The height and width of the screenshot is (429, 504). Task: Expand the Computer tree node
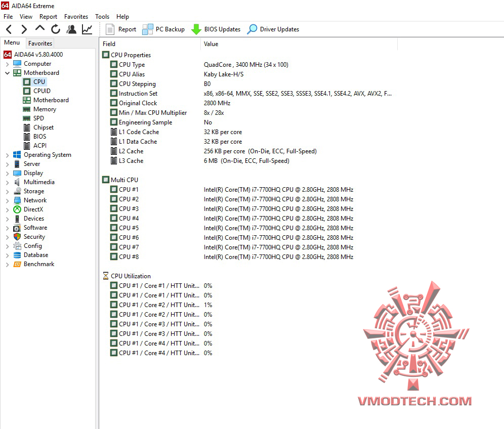tap(7, 64)
